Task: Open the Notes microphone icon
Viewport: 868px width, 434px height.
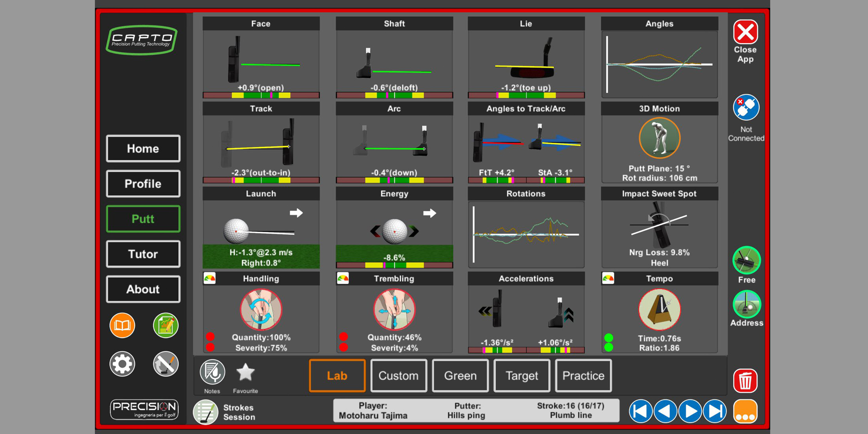Action: point(212,372)
